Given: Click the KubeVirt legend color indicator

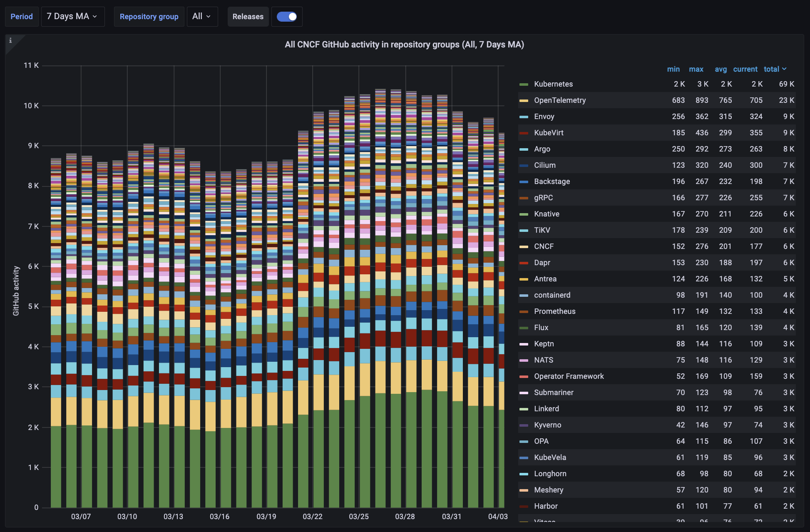Looking at the screenshot, I should click(x=524, y=133).
